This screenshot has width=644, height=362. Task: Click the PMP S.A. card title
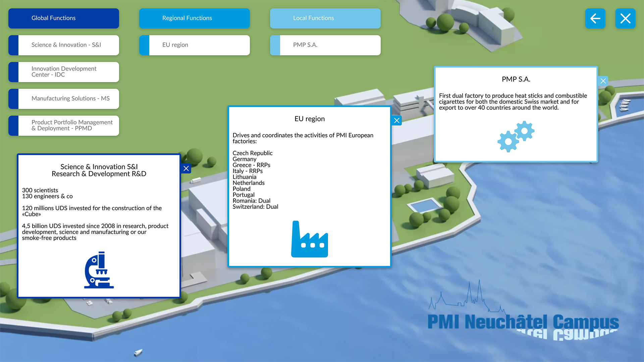click(x=516, y=79)
